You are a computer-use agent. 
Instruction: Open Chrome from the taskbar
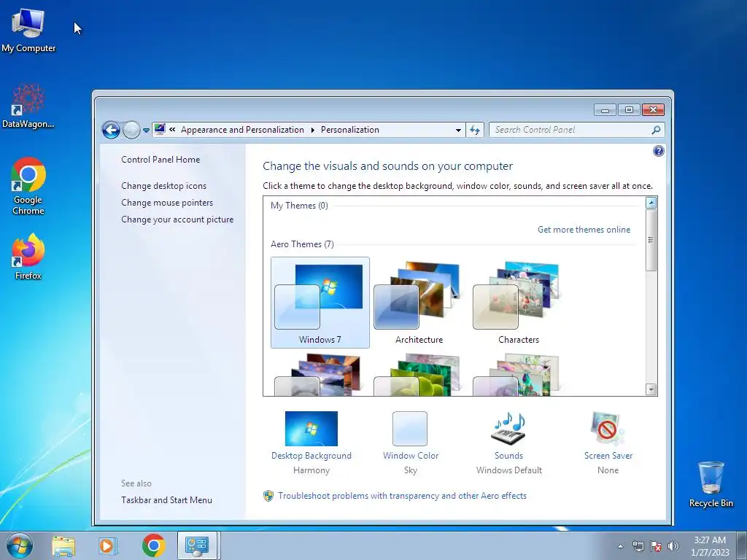[x=153, y=545]
